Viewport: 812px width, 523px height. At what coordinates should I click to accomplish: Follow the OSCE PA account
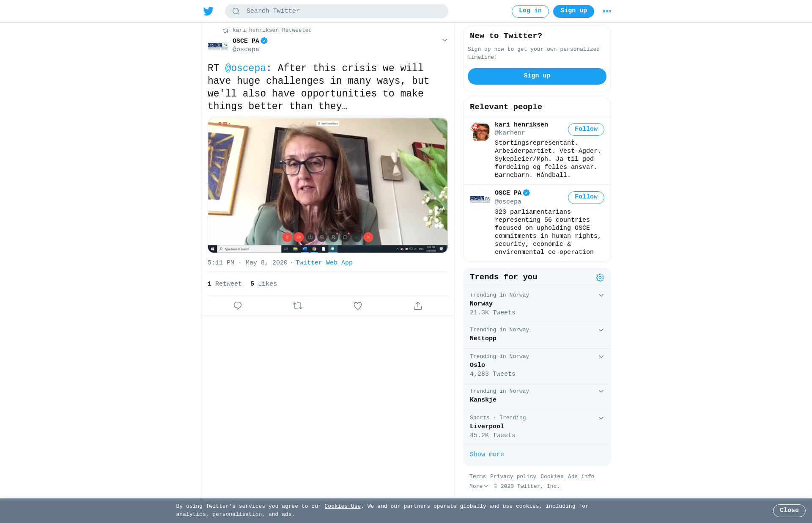pyautogui.click(x=586, y=197)
